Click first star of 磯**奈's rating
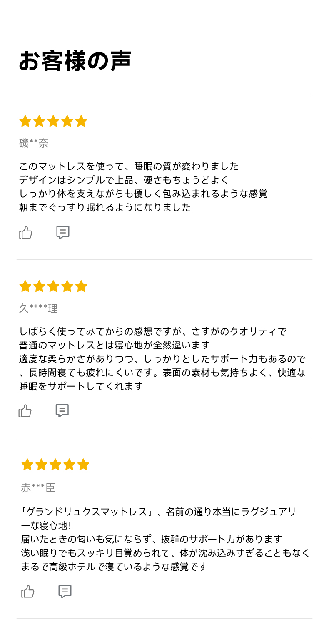The width and height of the screenshot is (329, 644). (25, 121)
